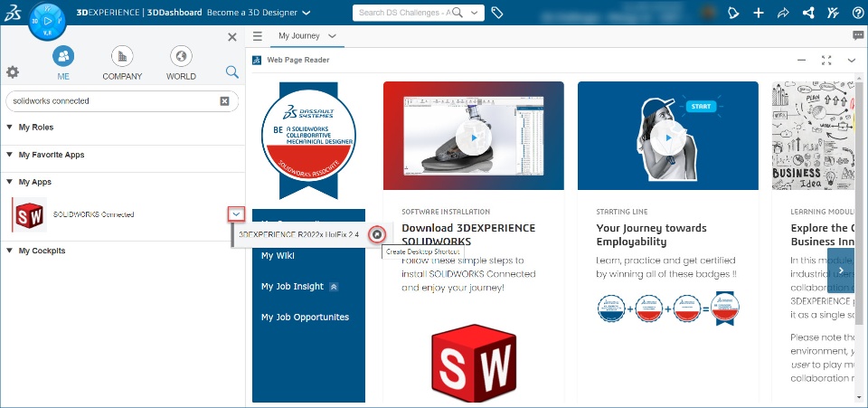Open the tag icon beside search
This screenshot has height=408, width=868.
tap(497, 13)
